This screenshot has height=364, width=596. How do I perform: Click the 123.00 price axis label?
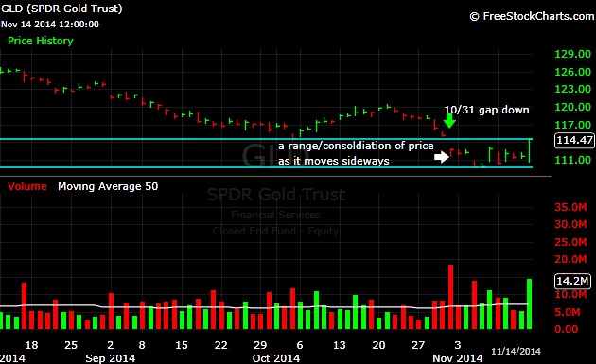click(x=572, y=89)
